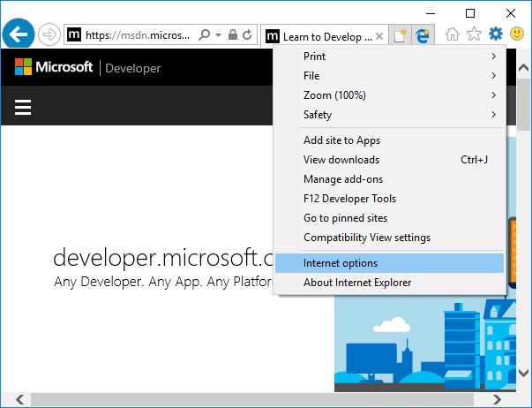
Task: Click the vertical scrollbar down arrow
Action: 523,373
